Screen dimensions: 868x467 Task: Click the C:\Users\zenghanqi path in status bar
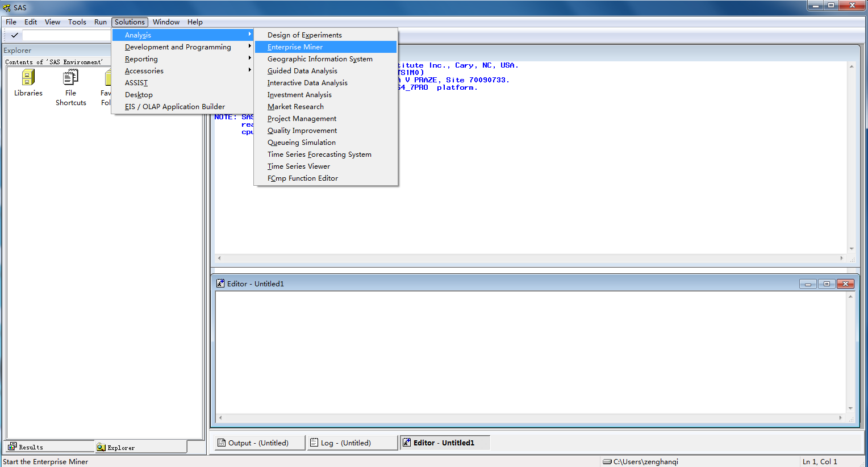tap(646, 462)
